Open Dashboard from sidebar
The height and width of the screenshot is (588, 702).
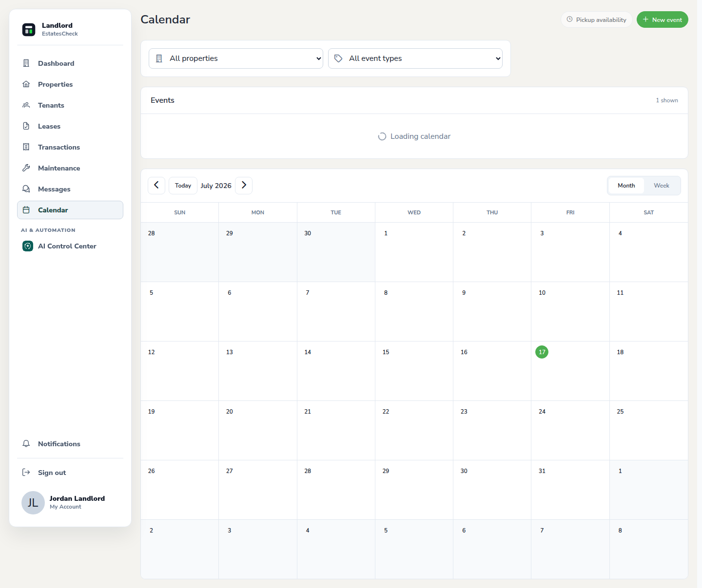(70, 63)
